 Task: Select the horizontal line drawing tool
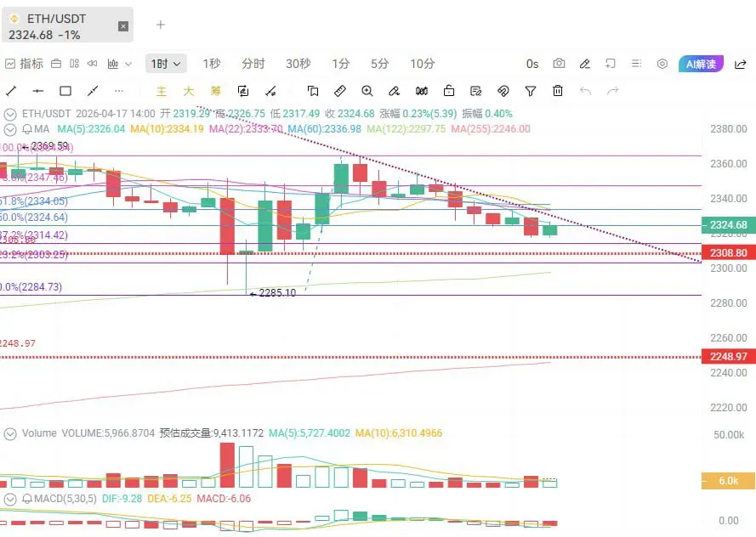(37, 91)
